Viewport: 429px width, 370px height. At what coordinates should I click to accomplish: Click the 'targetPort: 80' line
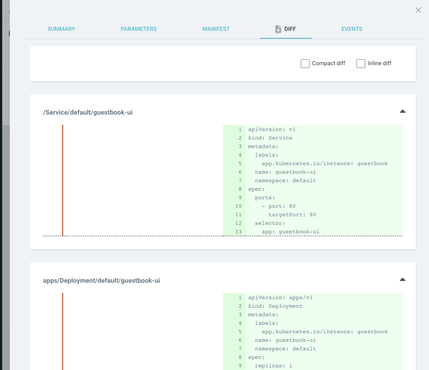tap(292, 215)
